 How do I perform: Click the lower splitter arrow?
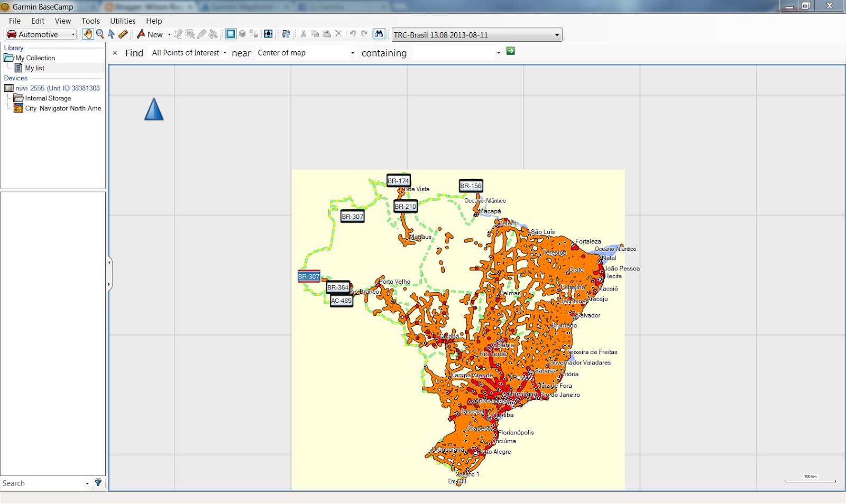[x=109, y=284]
